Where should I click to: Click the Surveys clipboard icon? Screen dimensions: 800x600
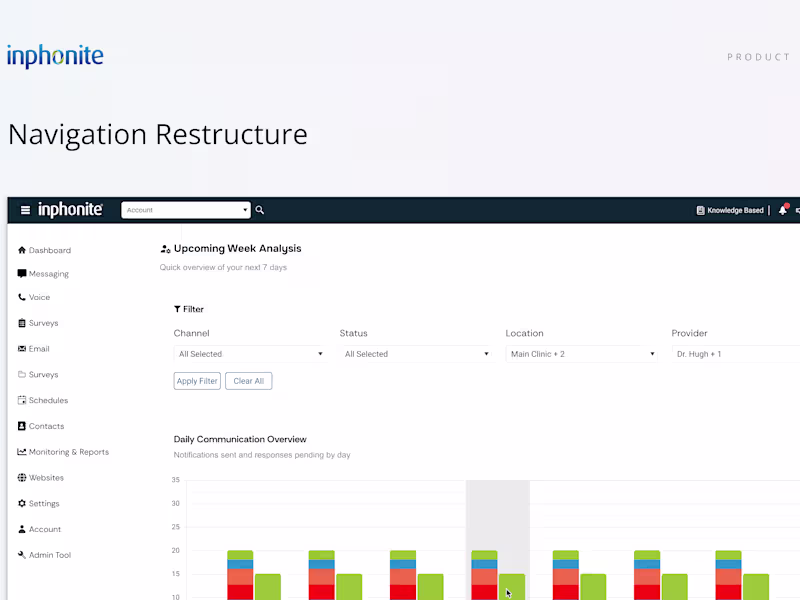point(21,323)
